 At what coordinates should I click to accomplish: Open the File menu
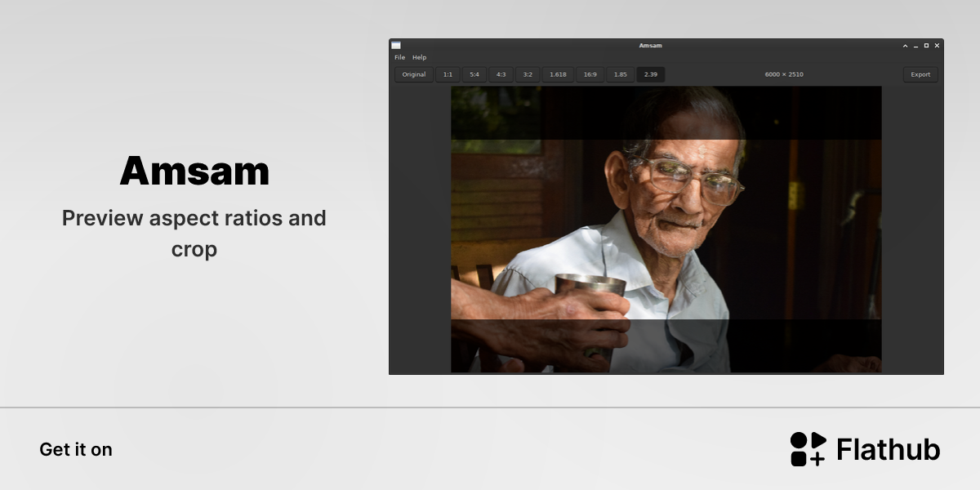coord(399,58)
